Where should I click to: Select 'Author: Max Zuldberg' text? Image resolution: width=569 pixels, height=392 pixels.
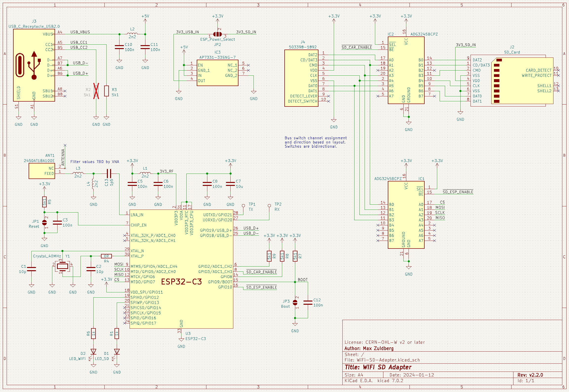pos(369,348)
